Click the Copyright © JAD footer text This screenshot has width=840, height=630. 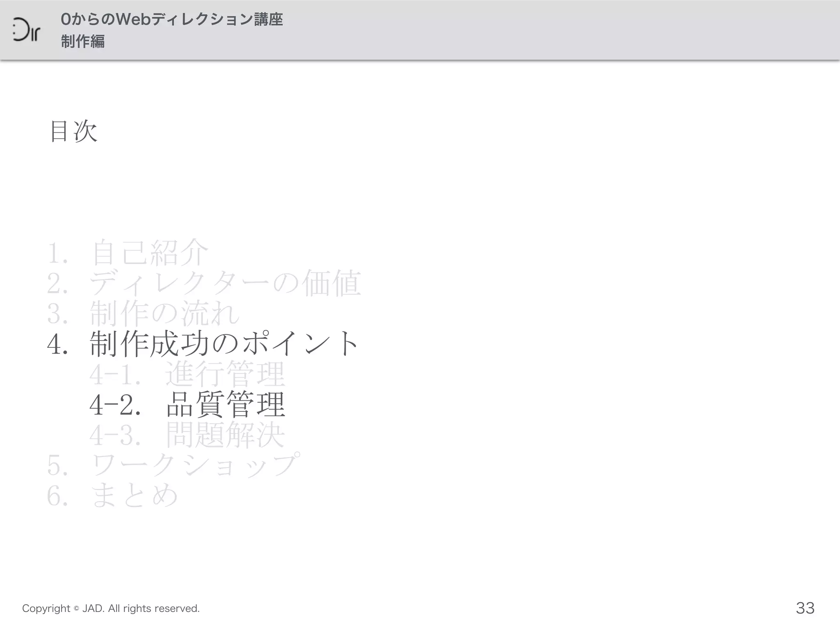tap(111, 608)
